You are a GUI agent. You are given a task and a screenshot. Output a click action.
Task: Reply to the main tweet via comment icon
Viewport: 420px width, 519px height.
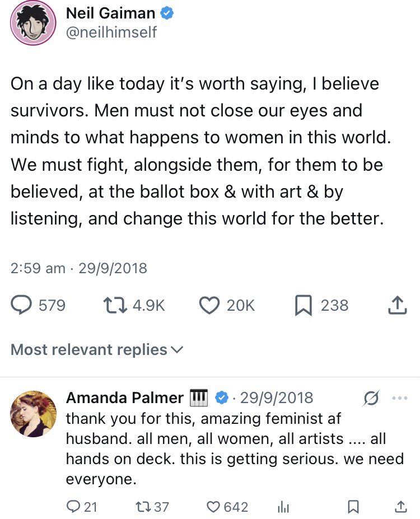point(22,305)
